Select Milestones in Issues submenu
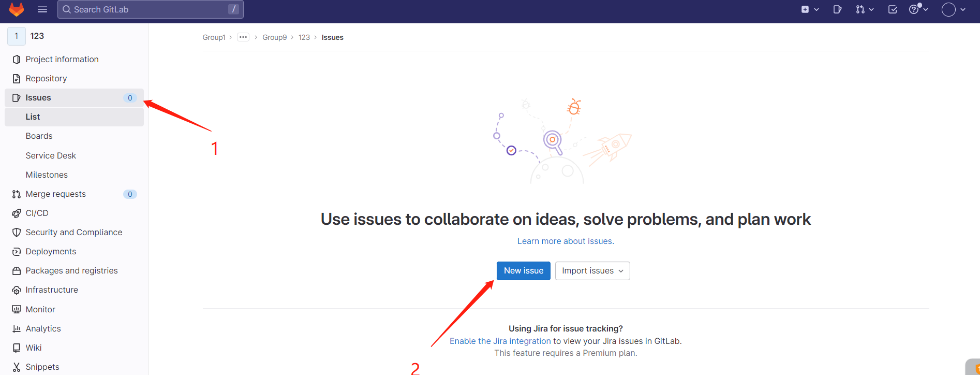The image size is (980, 375). [47, 175]
